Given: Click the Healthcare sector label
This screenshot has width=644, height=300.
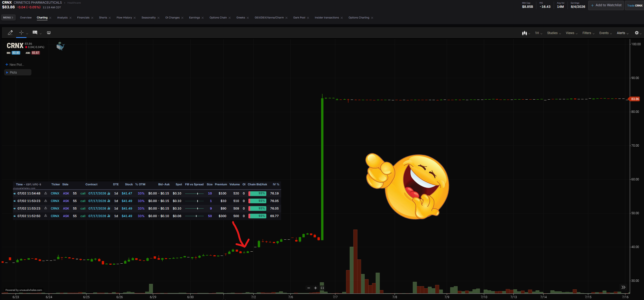Looking at the screenshot, I should pos(74,3).
